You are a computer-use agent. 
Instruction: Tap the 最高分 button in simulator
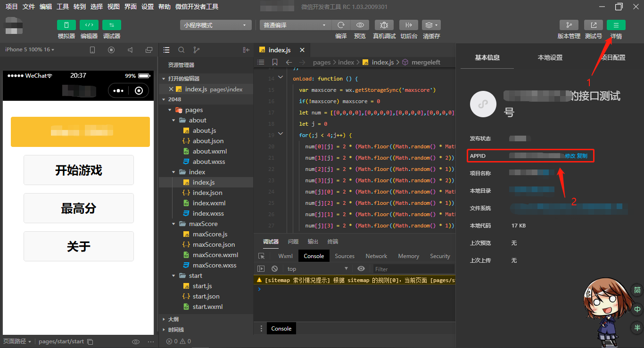click(79, 208)
